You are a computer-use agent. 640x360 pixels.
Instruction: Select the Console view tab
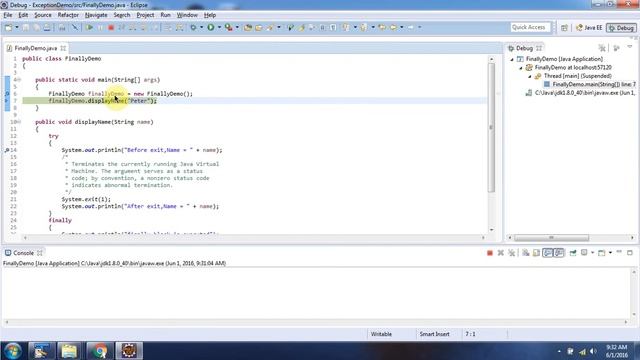23,253
